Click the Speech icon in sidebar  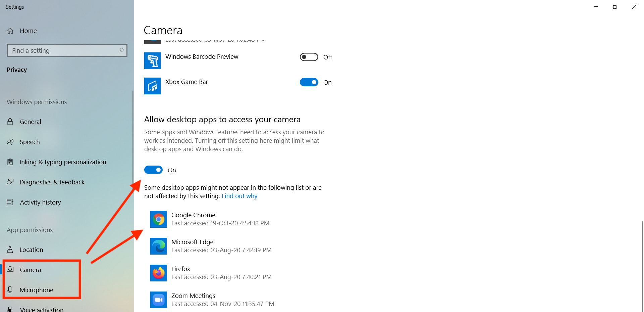point(10,142)
